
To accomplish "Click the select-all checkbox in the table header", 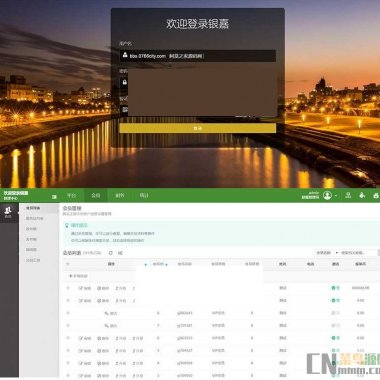I will click(68, 264).
